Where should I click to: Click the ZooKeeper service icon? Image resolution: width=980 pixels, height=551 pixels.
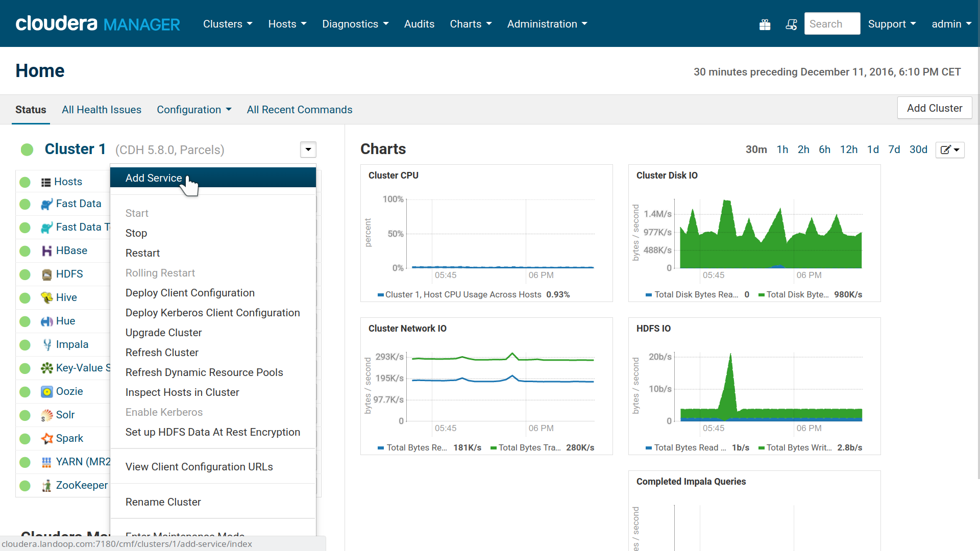pyautogui.click(x=46, y=485)
